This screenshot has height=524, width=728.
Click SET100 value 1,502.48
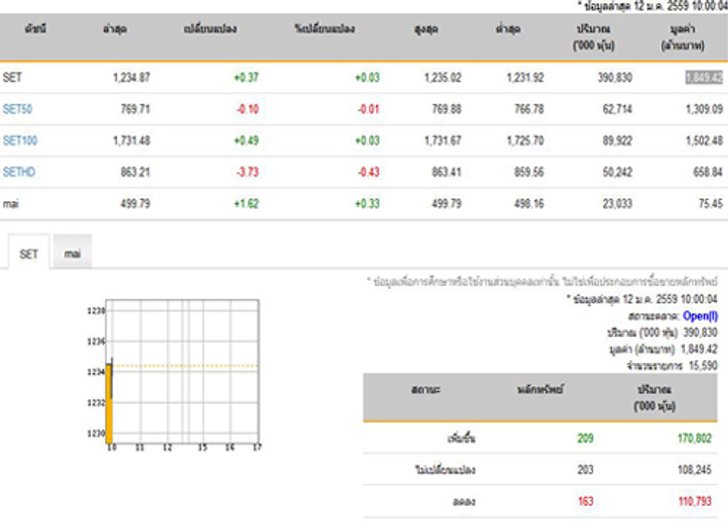coord(704,141)
